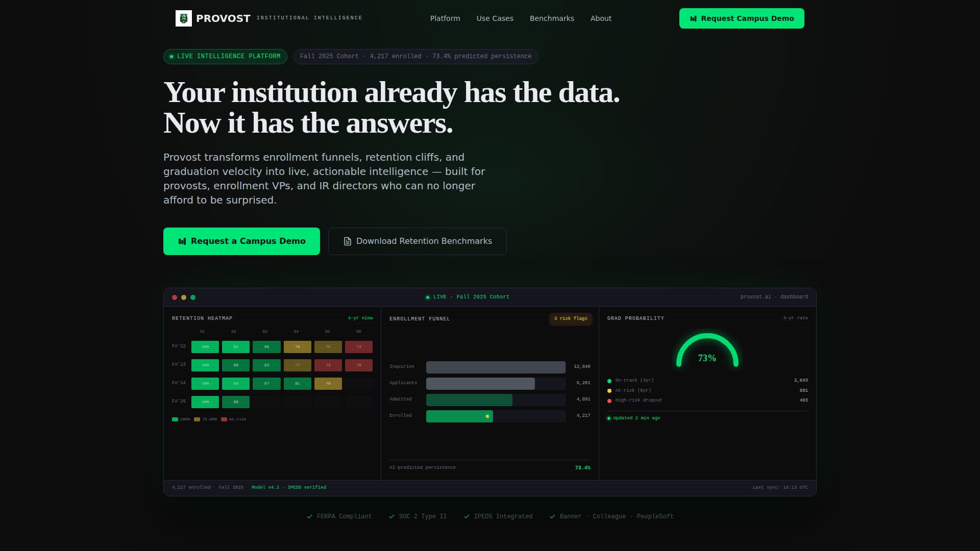Screen dimensions: 980x551
Task: Click the 3 risk flags badge
Action: click(571, 319)
